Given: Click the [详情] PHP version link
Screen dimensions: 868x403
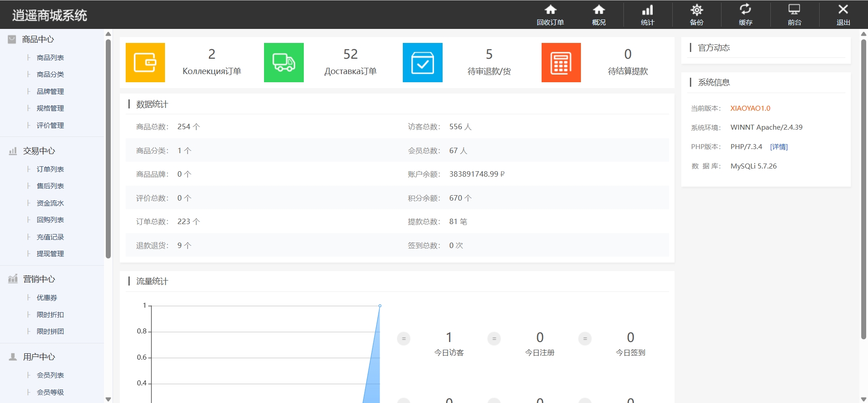Looking at the screenshot, I should (x=778, y=147).
